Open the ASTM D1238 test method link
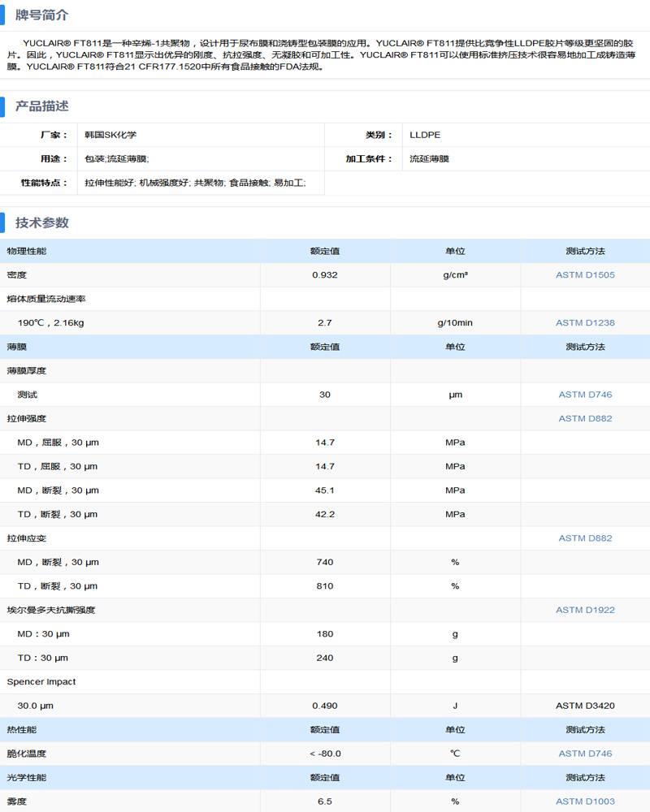 [585, 322]
